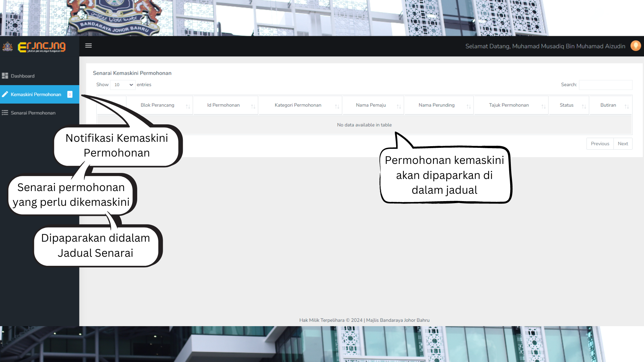Open Dashboard from the sidebar menu
Viewport: 644px width, 362px height.
click(22, 76)
